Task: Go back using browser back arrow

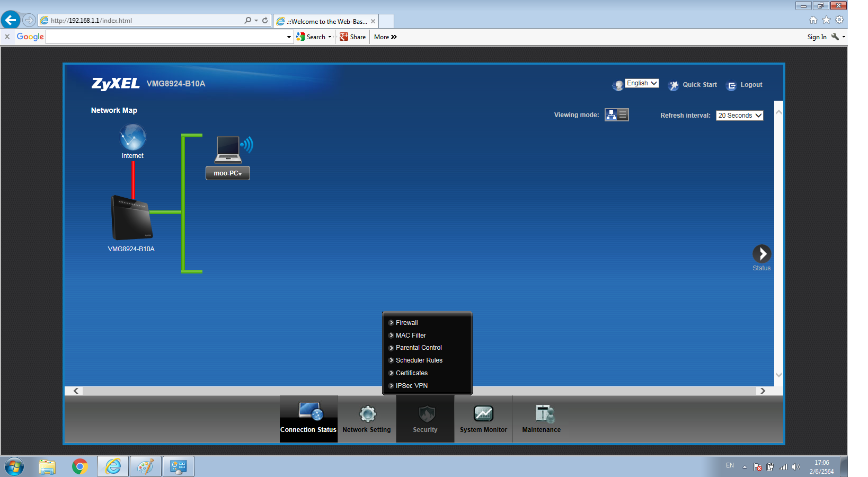Action: [11, 20]
